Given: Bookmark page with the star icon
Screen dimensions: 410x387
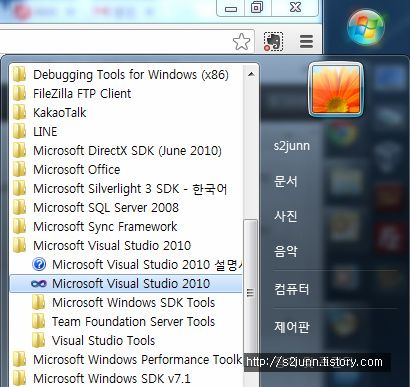Looking at the screenshot, I should 241,42.
